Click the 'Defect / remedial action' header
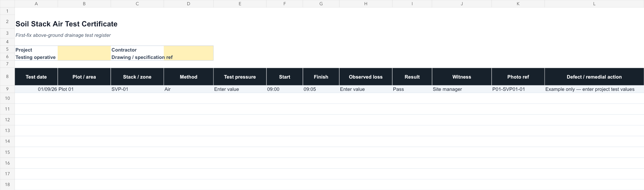Screen dimensions: 644x190 tap(594, 77)
